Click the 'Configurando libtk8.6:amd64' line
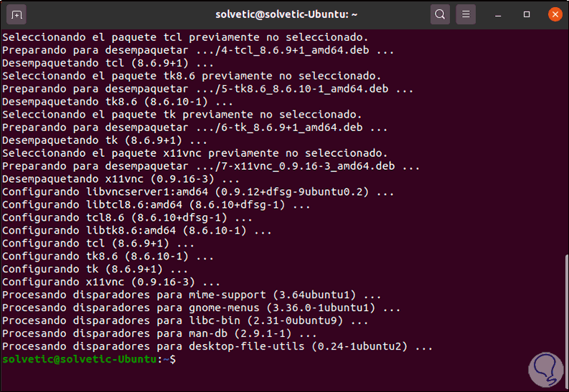 (x=136, y=231)
